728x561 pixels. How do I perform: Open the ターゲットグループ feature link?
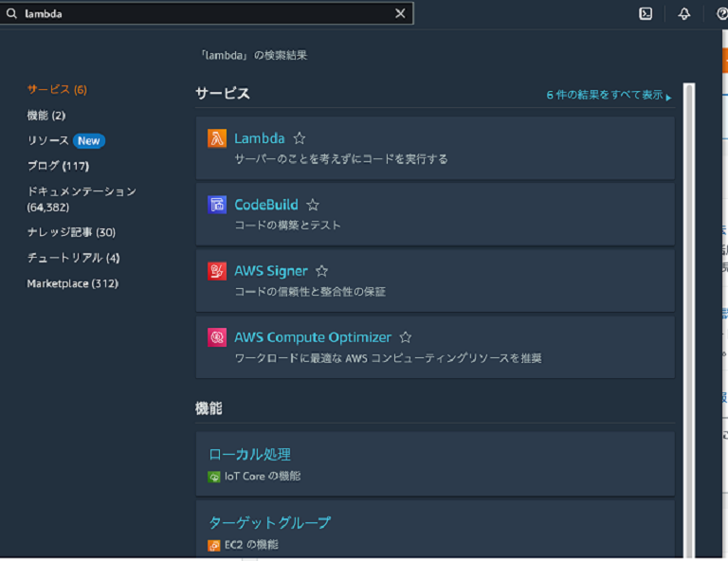click(x=269, y=522)
